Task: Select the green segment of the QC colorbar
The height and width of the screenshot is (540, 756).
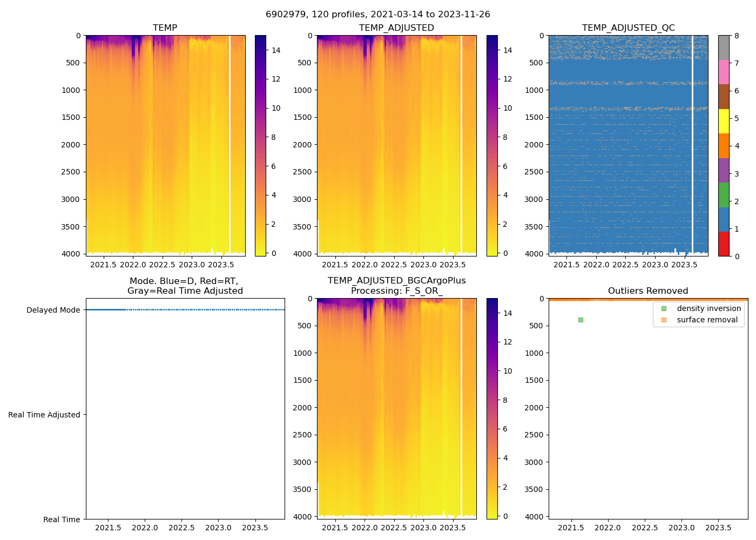Action: 724,195
